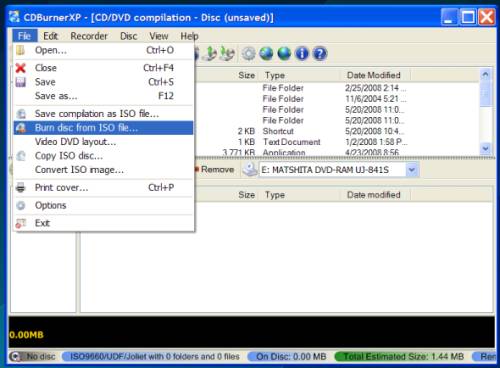
Task: Open the Disc menu
Action: coord(128,36)
